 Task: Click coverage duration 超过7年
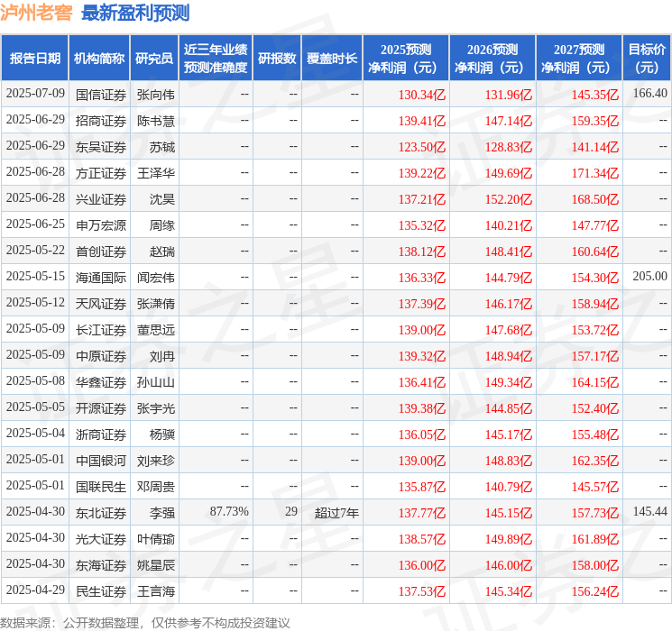tap(336, 513)
